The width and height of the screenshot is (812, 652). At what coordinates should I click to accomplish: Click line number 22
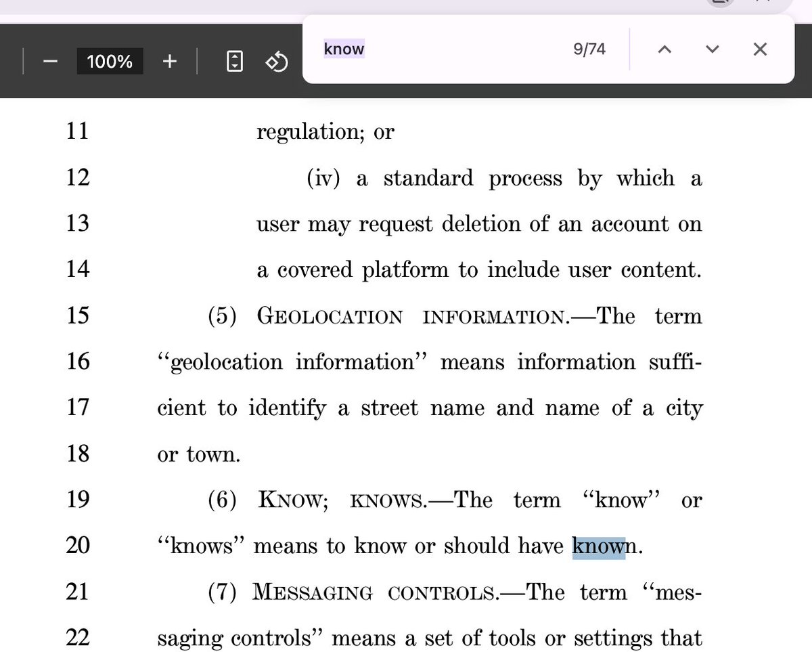click(78, 638)
